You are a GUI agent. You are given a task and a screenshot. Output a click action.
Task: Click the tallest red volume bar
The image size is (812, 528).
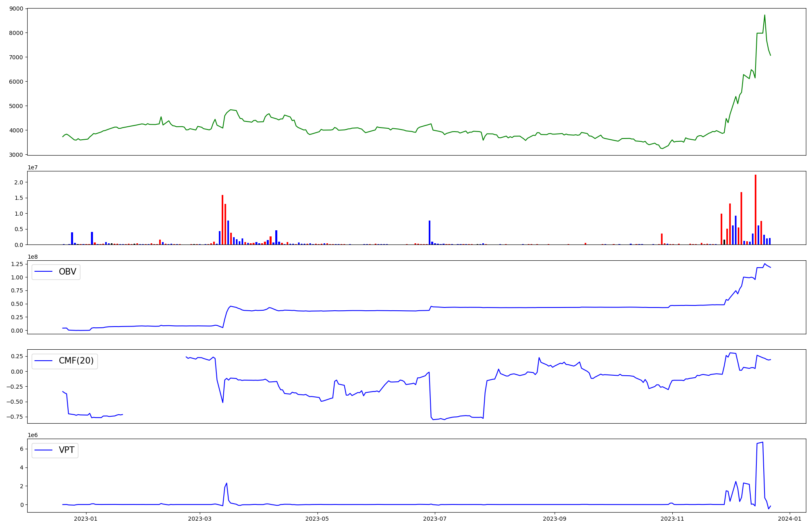pos(755,209)
